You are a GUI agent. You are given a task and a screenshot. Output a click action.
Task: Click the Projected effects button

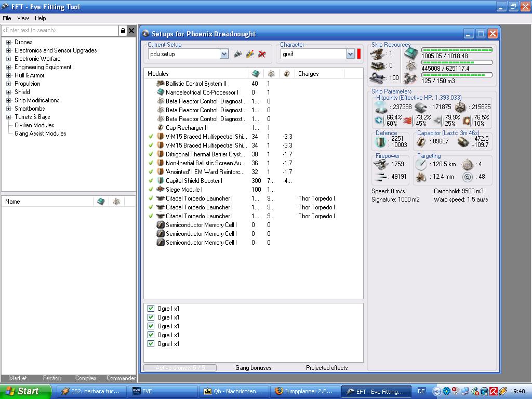327,368
